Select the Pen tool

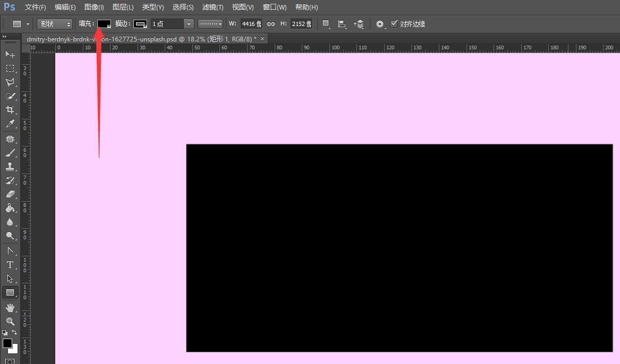click(10, 250)
